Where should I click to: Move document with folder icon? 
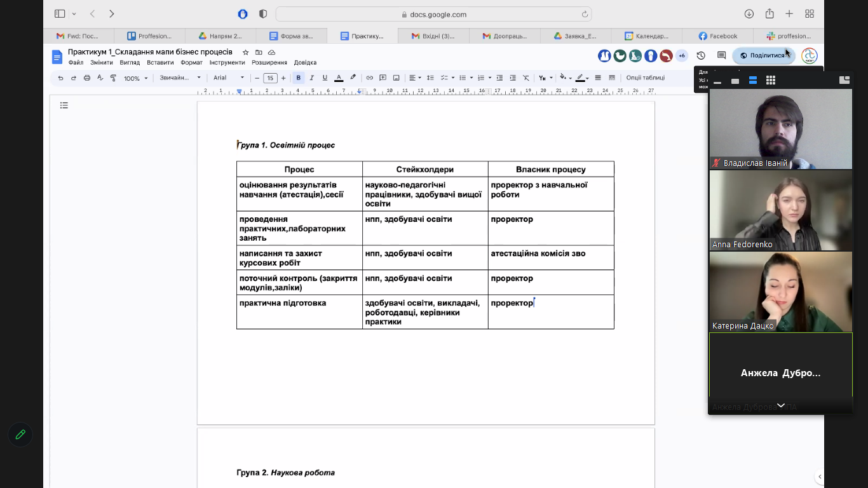(x=259, y=52)
